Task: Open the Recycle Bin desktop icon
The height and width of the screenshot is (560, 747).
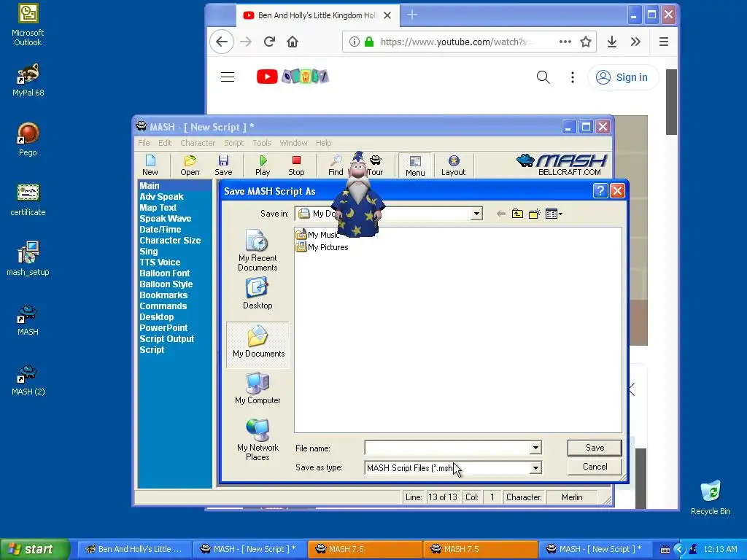Action: click(x=711, y=497)
